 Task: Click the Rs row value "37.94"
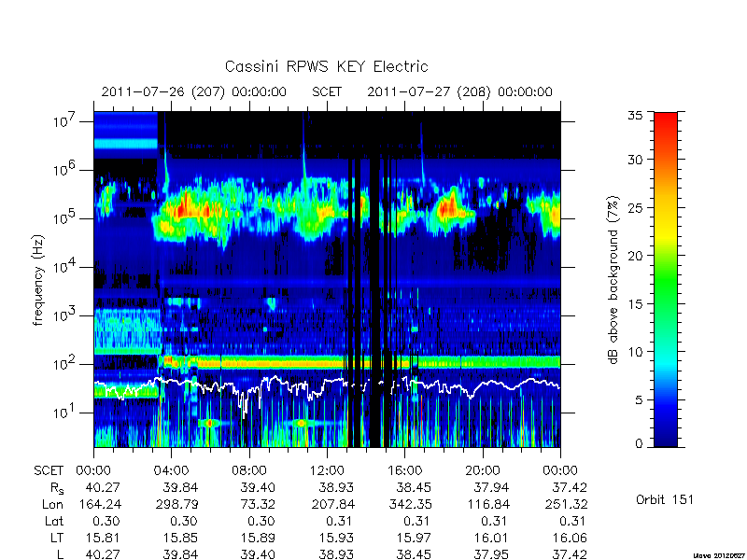(491, 487)
